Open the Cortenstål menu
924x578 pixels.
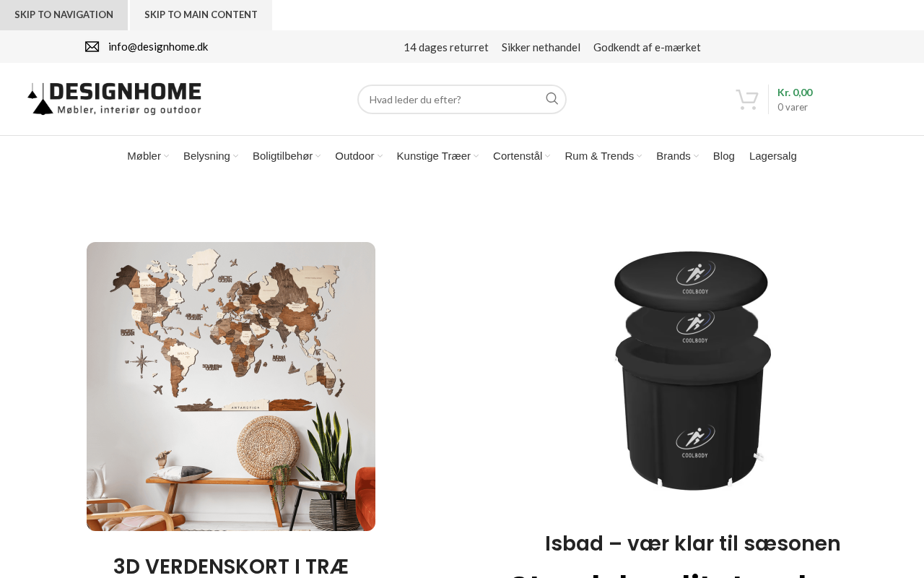click(x=521, y=156)
